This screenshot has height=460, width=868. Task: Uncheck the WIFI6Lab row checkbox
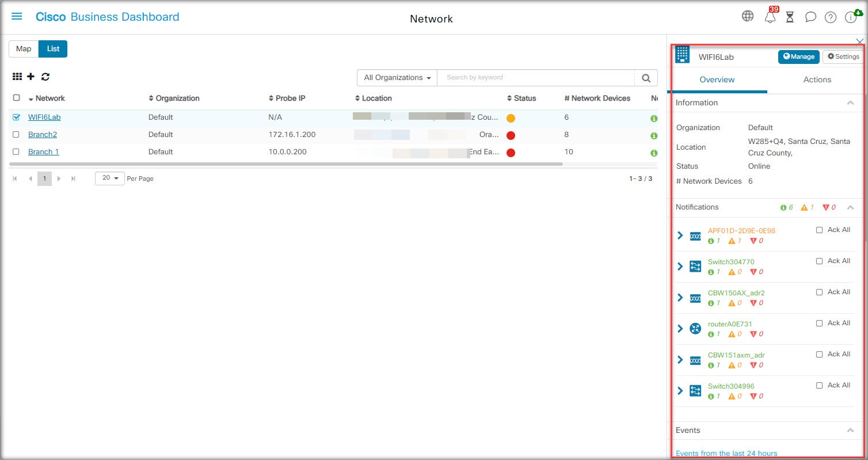pos(16,117)
